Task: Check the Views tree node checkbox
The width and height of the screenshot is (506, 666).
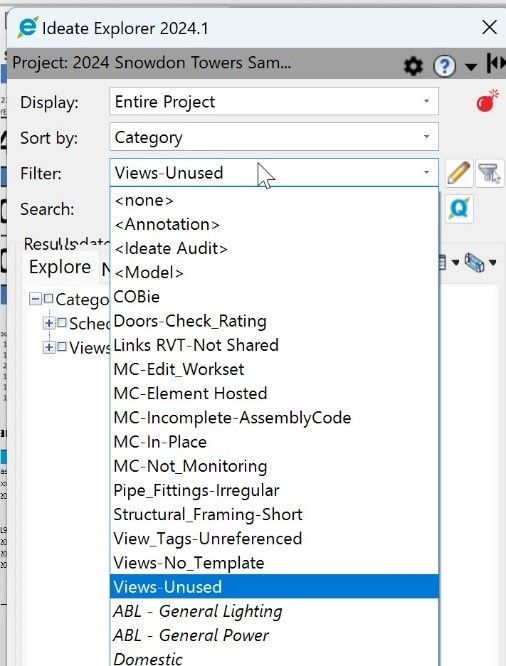Action: pyautogui.click(x=62, y=347)
